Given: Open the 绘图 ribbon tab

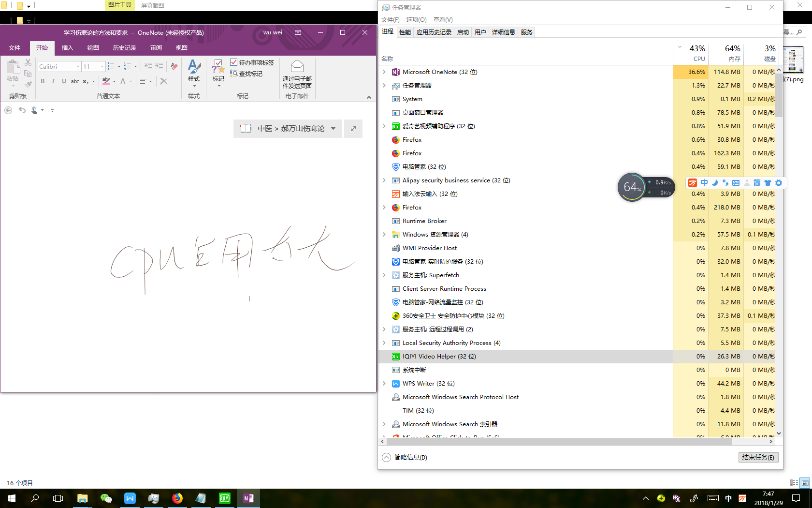Looking at the screenshot, I should [x=93, y=48].
